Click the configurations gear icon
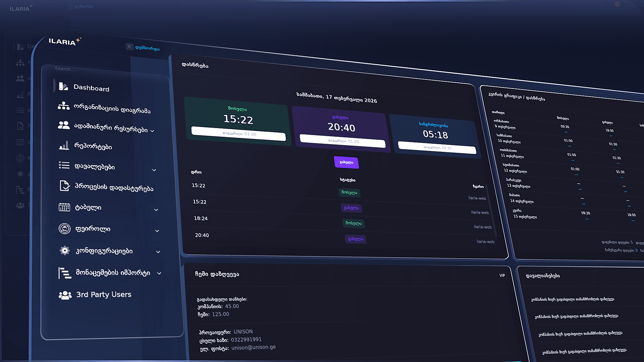644x362 pixels. (x=65, y=250)
